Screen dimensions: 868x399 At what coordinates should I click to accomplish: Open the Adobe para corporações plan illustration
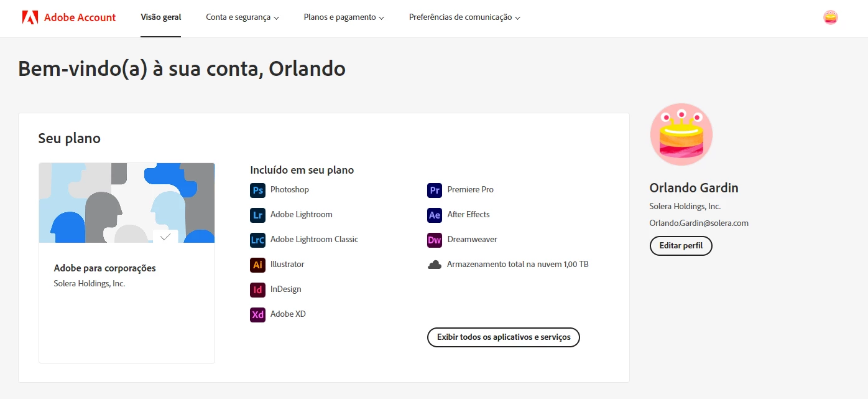click(x=127, y=203)
